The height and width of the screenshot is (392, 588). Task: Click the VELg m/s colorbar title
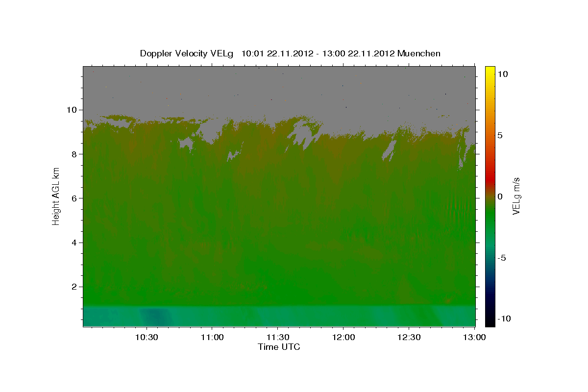[x=517, y=196]
